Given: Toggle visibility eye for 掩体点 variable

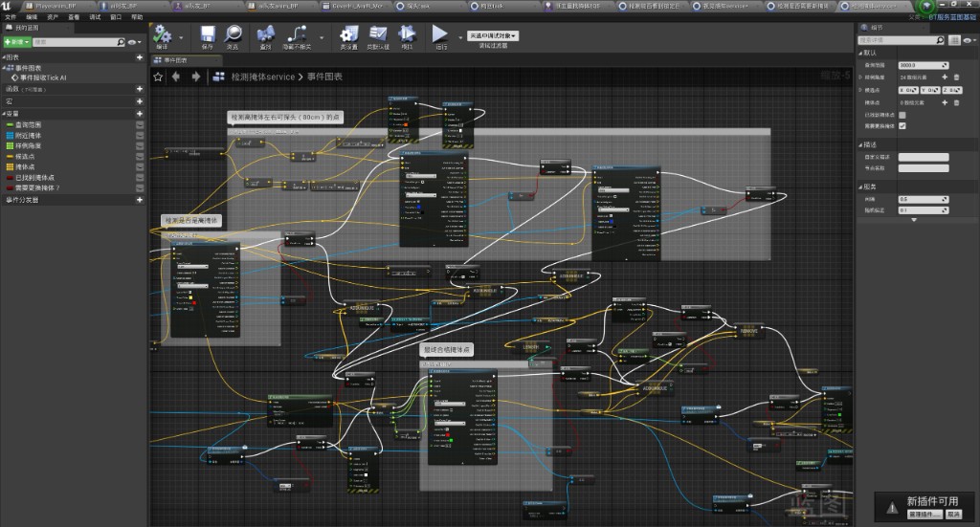Looking at the screenshot, I should tap(140, 166).
